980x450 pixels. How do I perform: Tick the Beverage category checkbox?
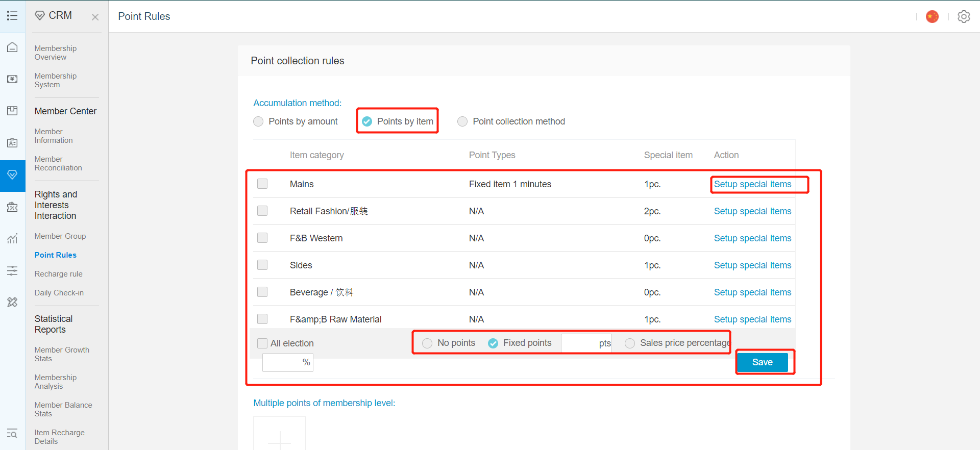(x=262, y=292)
